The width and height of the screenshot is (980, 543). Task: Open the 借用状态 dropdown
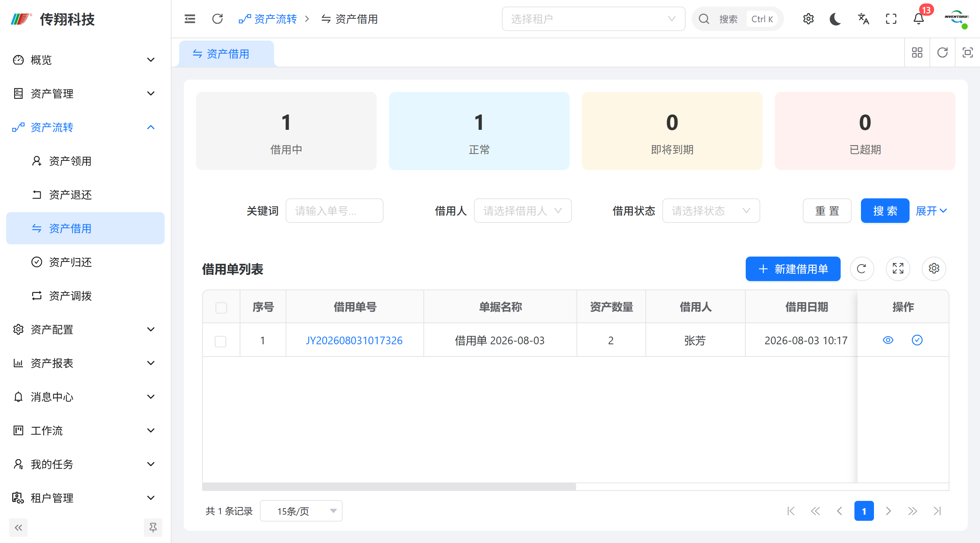click(x=711, y=211)
